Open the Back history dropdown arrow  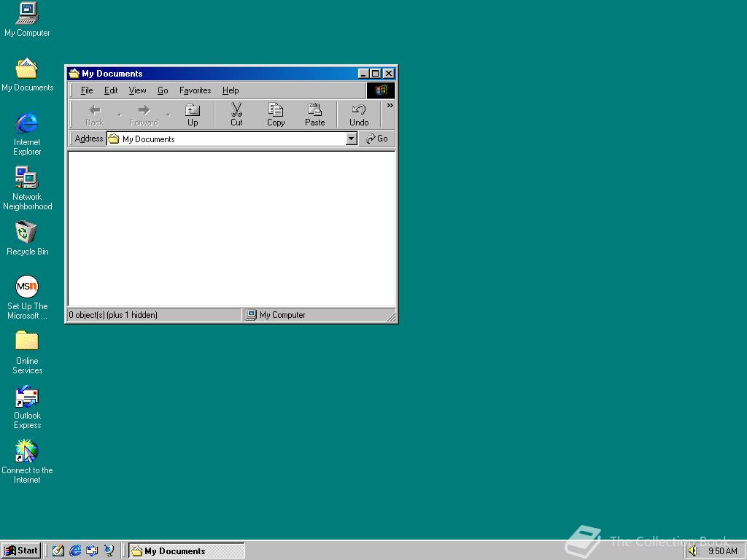[119, 115]
